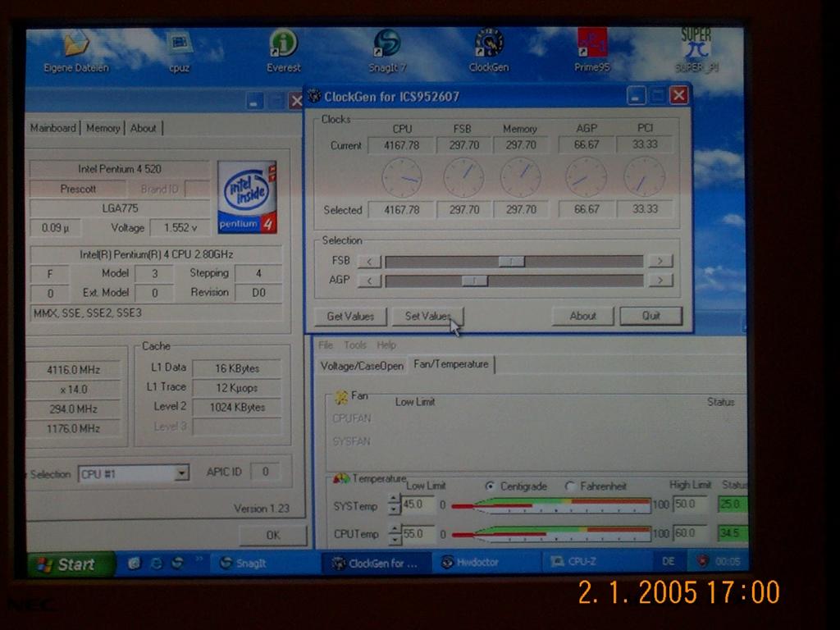Click the FSB slider thumb in ClockGen
This screenshot has width=840, height=630.
(512, 261)
